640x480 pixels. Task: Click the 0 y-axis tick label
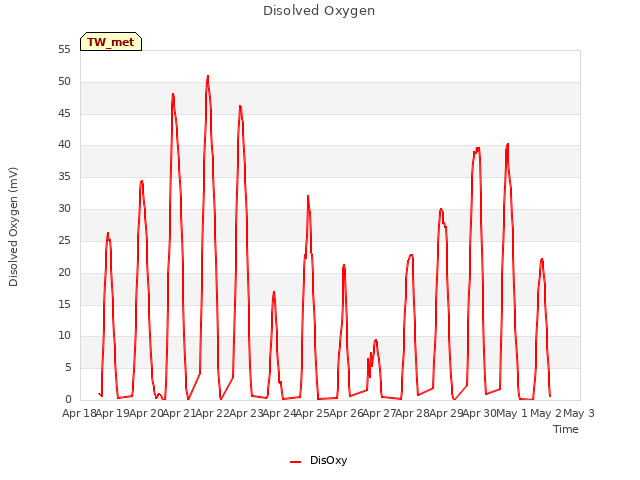point(68,399)
